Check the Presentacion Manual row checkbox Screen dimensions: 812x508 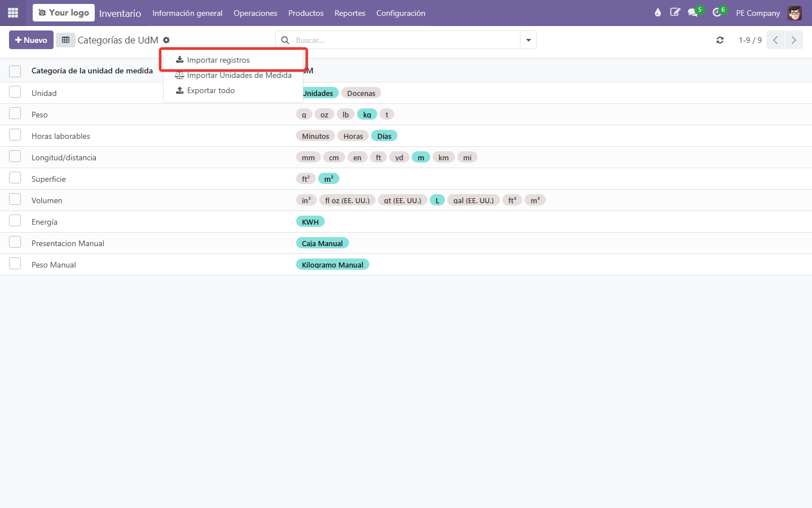(15, 242)
